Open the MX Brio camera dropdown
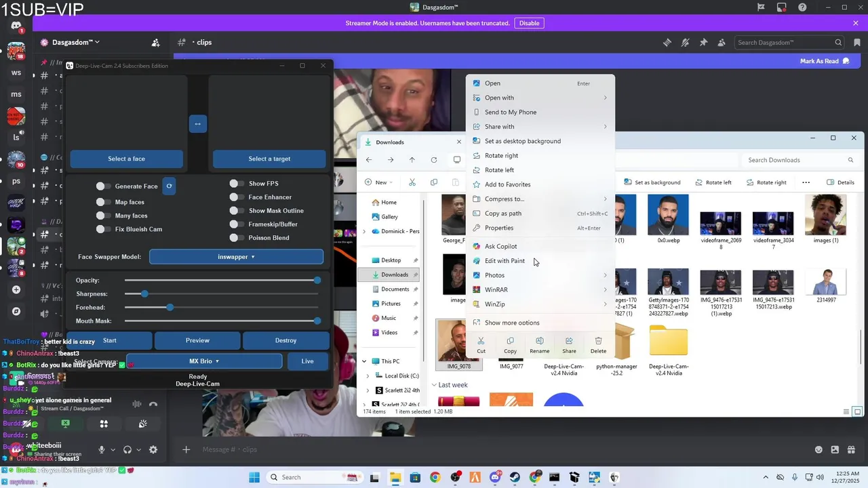The width and height of the screenshot is (868, 488). (204, 361)
